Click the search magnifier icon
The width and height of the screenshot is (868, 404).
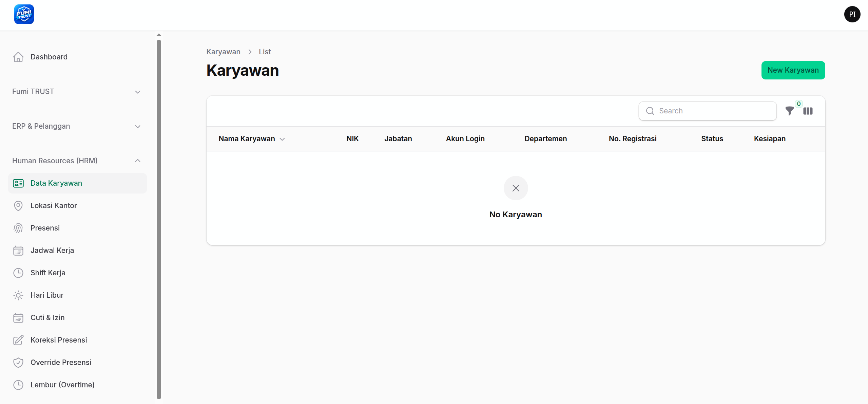tap(650, 111)
